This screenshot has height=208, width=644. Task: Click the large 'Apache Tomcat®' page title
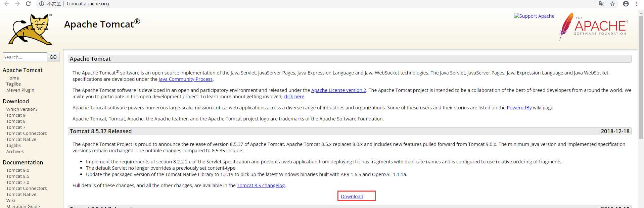102,24
